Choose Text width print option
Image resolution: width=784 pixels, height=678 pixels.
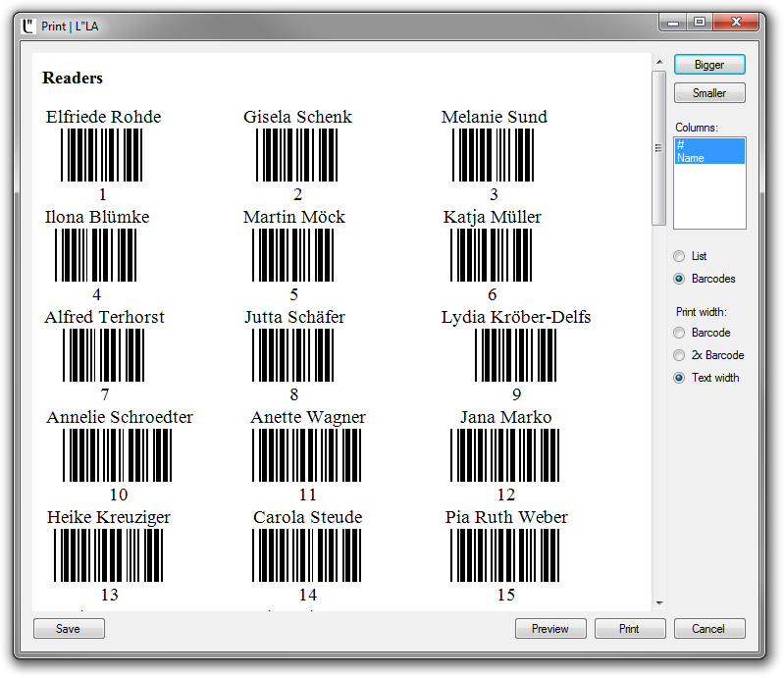pos(679,378)
